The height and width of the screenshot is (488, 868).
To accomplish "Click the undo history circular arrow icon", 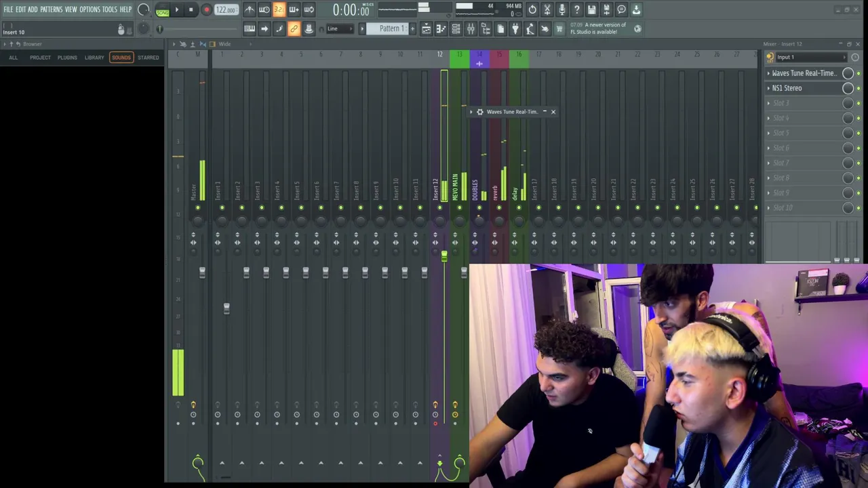I will point(532,9).
